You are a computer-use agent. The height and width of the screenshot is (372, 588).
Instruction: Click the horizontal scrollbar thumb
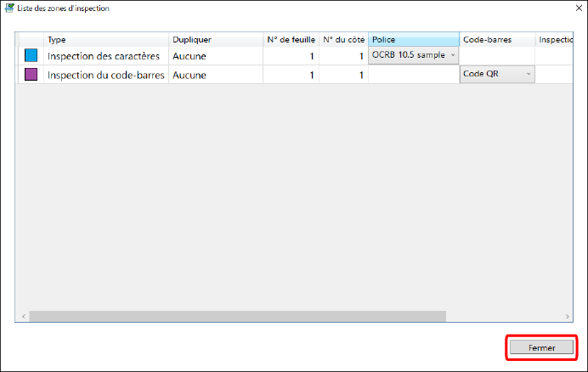(x=236, y=316)
